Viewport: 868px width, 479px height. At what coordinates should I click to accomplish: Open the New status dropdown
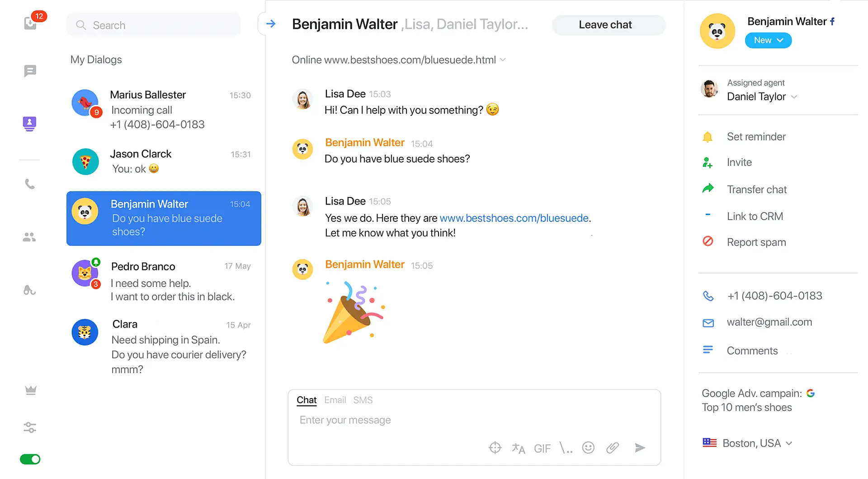pyautogui.click(x=768, y=40)
